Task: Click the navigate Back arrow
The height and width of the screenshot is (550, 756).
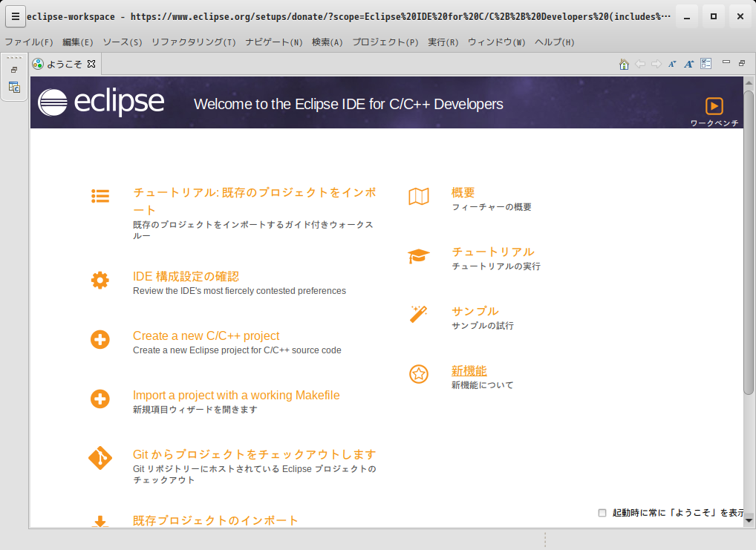Action: 640,64
